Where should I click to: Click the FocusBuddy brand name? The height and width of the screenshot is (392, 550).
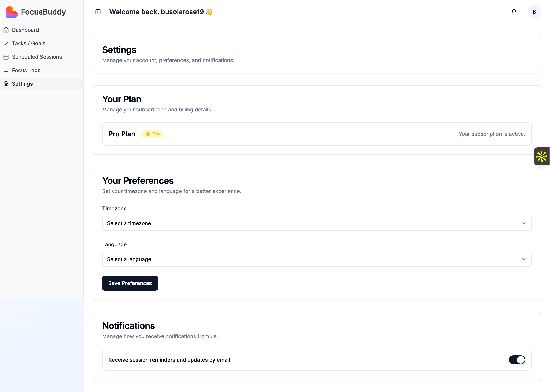pyautogui.click(x=43, y=12)
